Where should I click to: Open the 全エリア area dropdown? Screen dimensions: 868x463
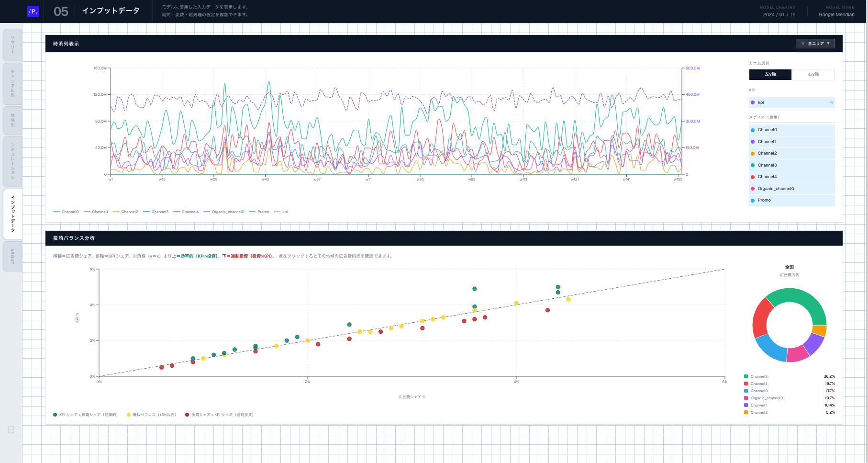coord(815,44)
